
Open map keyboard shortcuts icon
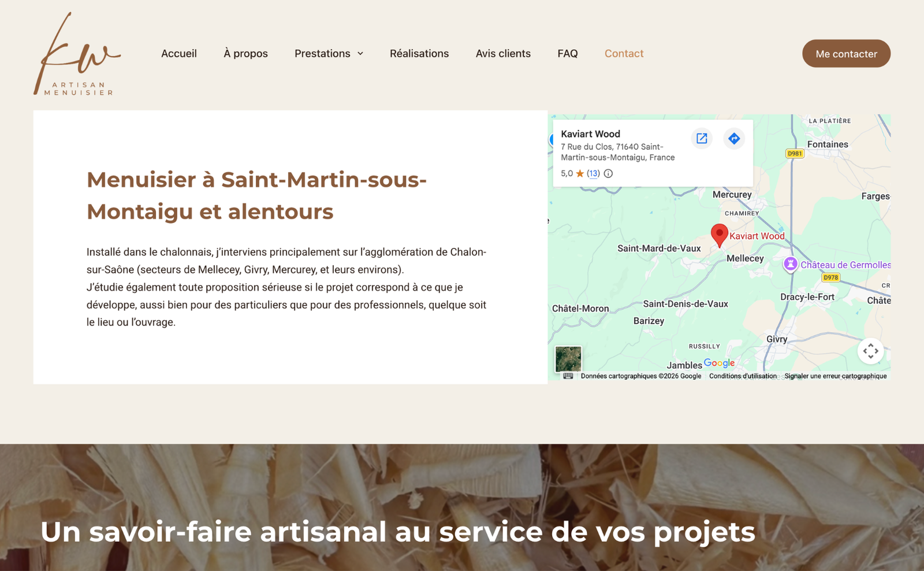(568, 376)
